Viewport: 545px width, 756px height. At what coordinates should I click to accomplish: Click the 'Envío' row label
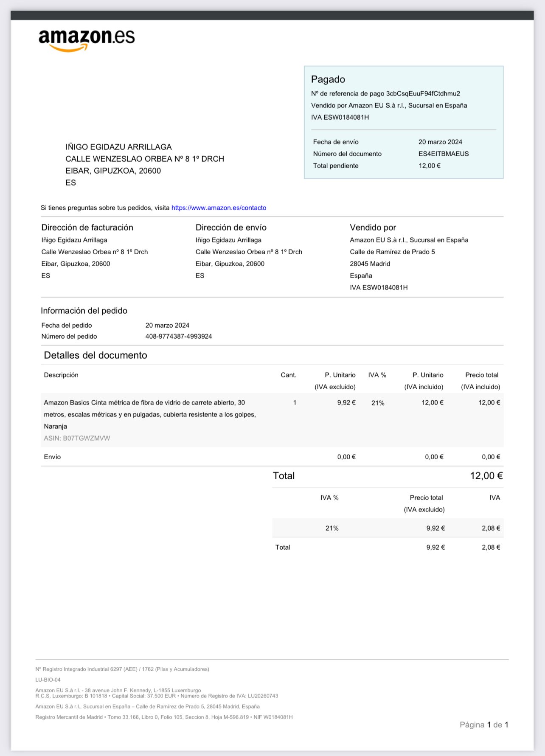click(52, 457)
